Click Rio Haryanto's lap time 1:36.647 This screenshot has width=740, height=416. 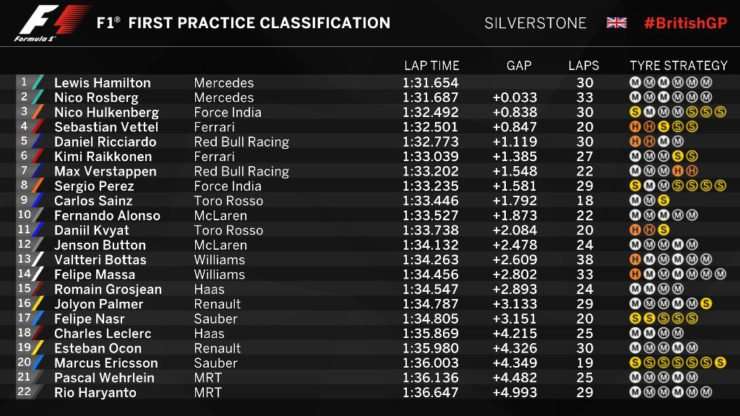pyautogui.click(x=430, y=393)
